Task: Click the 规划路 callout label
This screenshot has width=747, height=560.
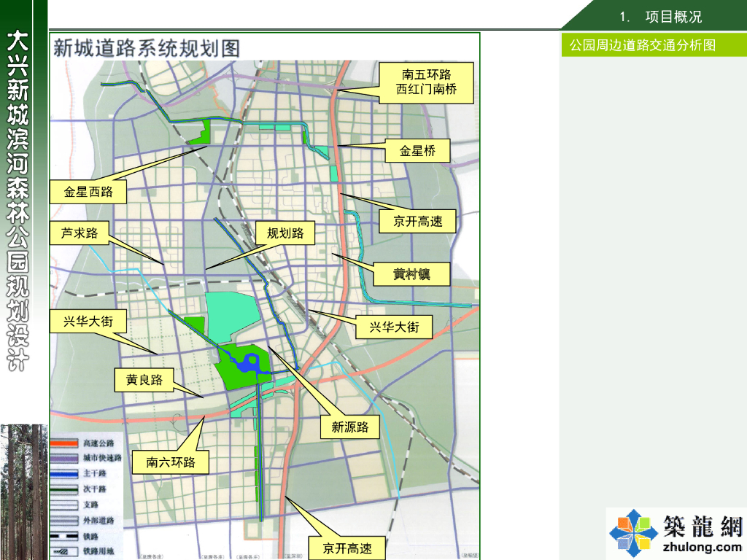Action: click(285, 233)
